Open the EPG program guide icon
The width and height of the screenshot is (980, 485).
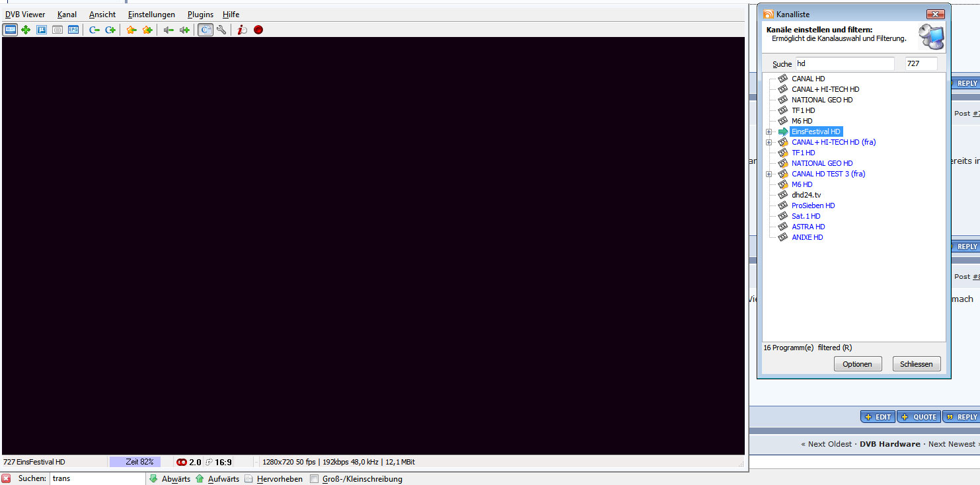(x=73, y=30)
